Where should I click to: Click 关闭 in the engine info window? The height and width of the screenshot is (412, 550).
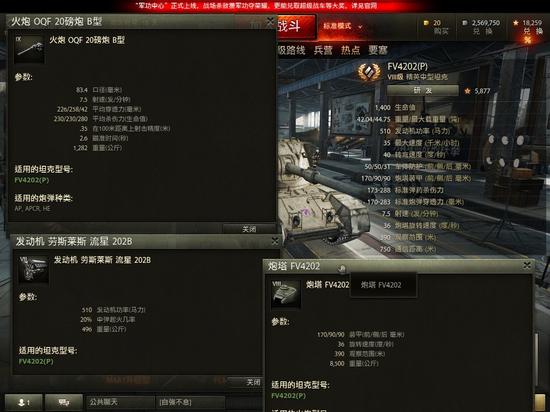[x=248, y=382]
